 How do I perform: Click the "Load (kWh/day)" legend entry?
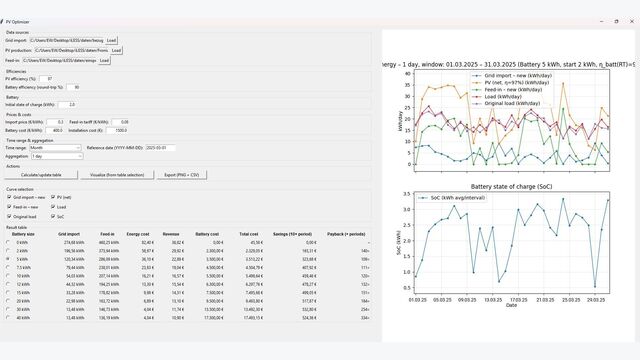tap(497, 97)
